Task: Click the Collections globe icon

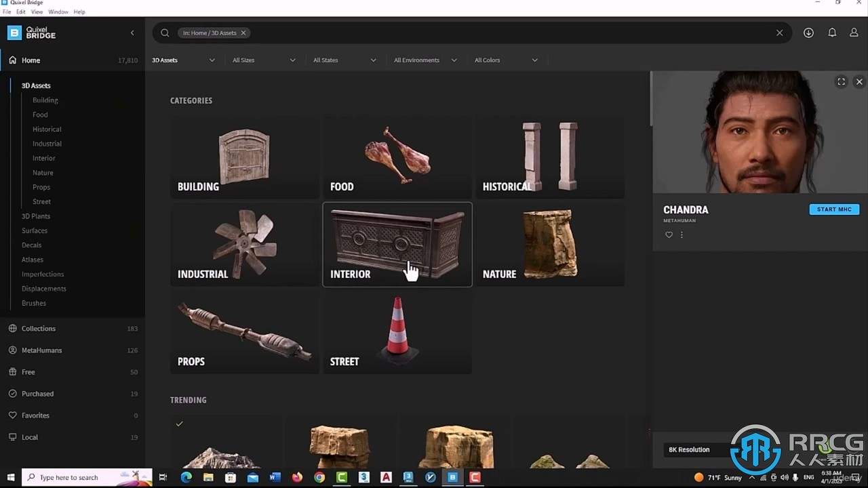Action: point(12,328)
